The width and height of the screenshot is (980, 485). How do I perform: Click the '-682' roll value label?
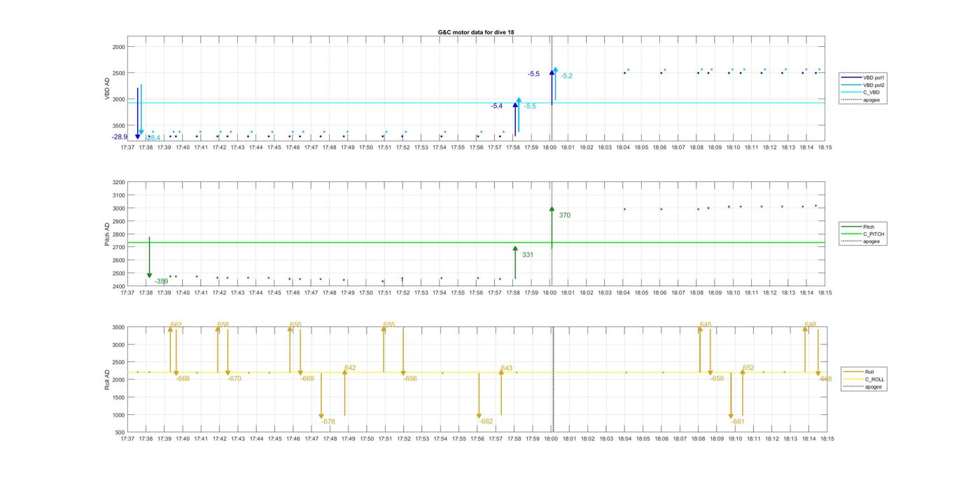(486, 421)
